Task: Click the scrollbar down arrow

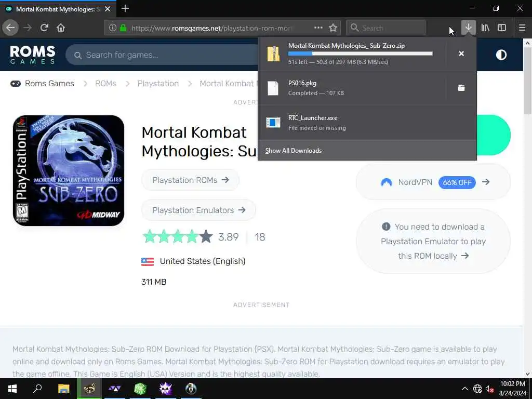Action: pyautogui.click(x=527, y=374)
